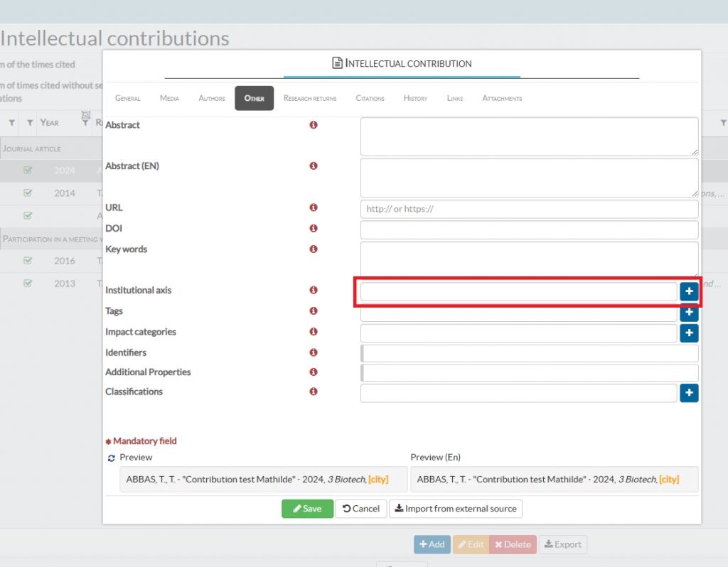The image size is (728, 567).
Task: Click into the URL input field
Action: pyautogui.click(x=529, y=210)
